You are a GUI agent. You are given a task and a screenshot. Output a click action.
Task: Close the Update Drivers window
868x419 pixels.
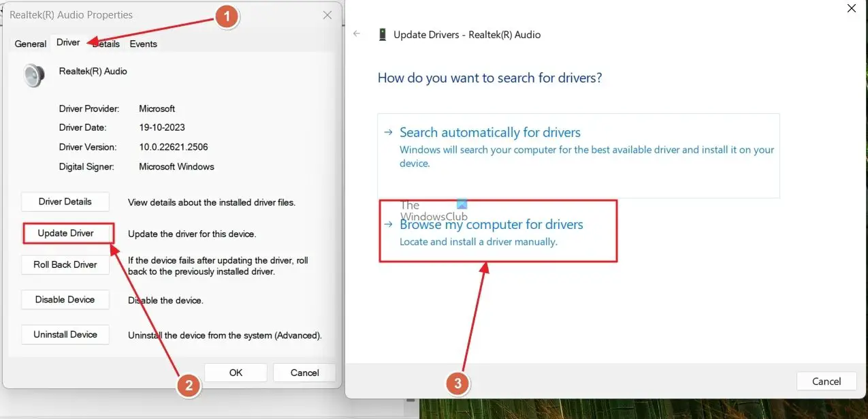point(851,9)
